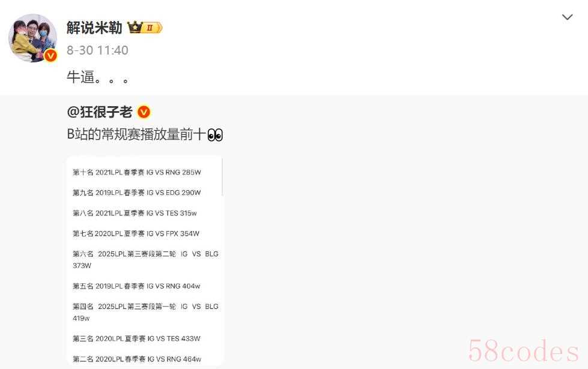Screen dimensions: 588x369
Task: Open 解说米勒 profile avatar photo
Action: [x=32, y=38]
